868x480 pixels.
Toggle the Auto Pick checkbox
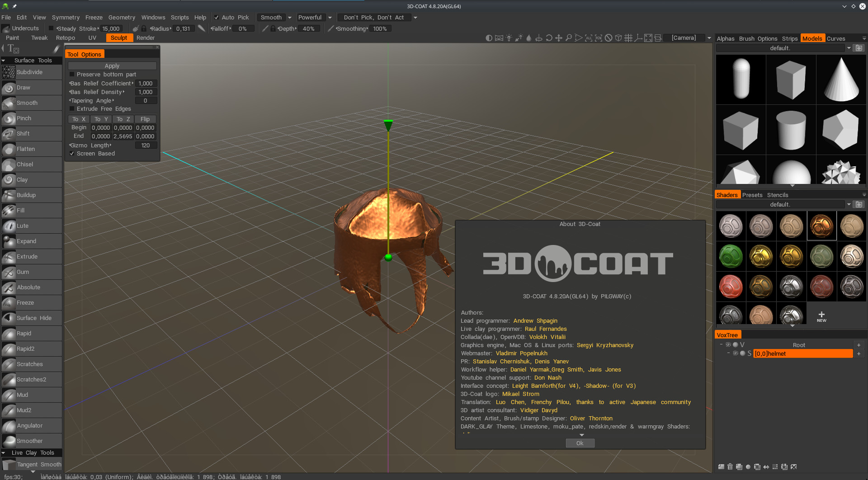217,18
